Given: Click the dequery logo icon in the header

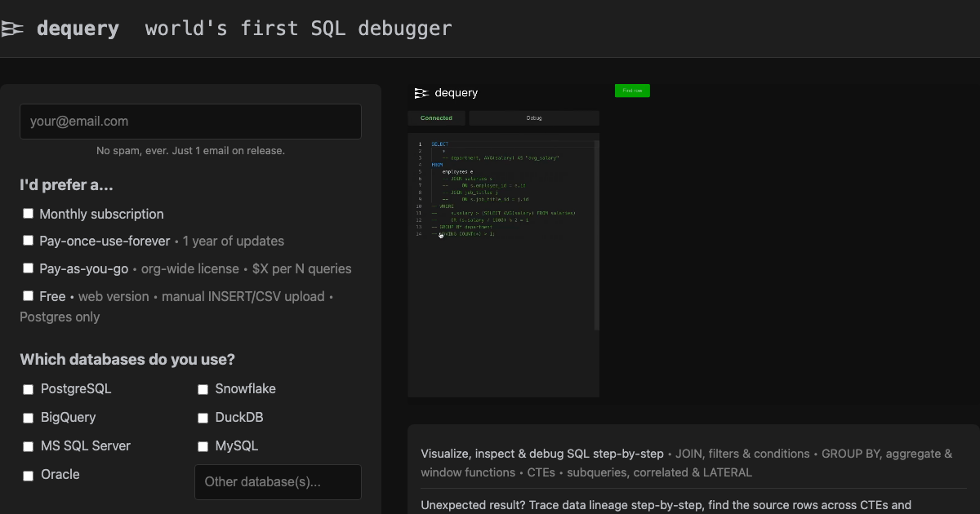Looking at the screenshot, I should (x=12, y=29).
